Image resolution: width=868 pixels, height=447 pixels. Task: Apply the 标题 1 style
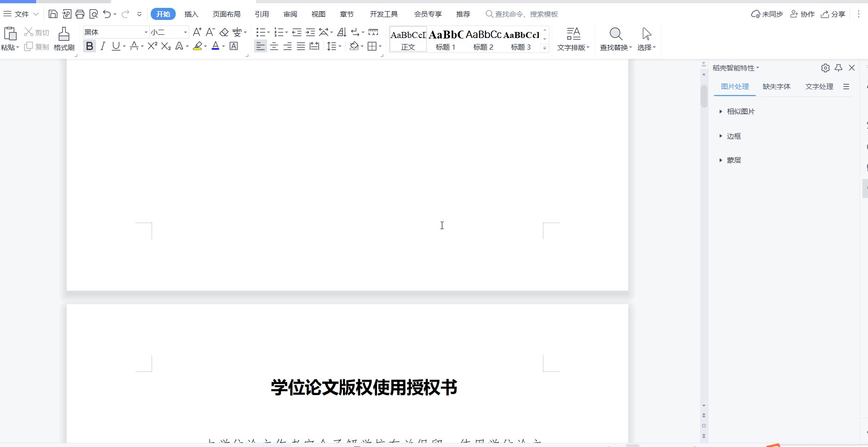click(x=446, y=39)
